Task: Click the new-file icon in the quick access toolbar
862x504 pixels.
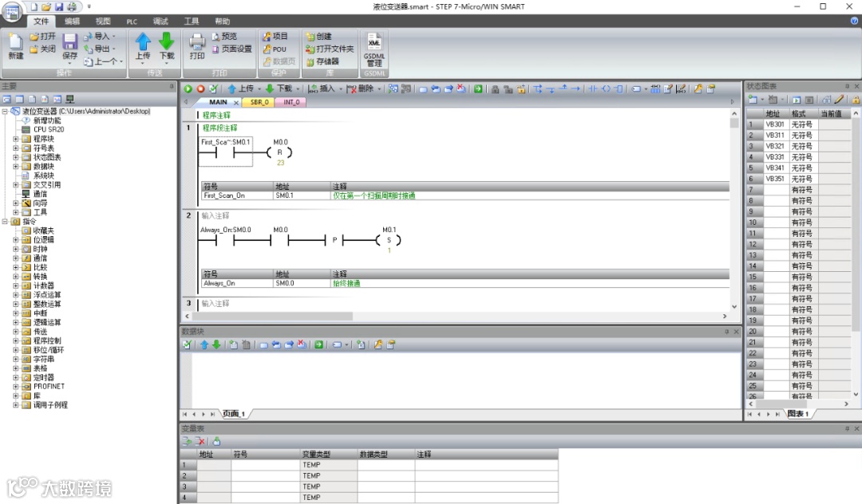Action: click(x=34, y=7)
